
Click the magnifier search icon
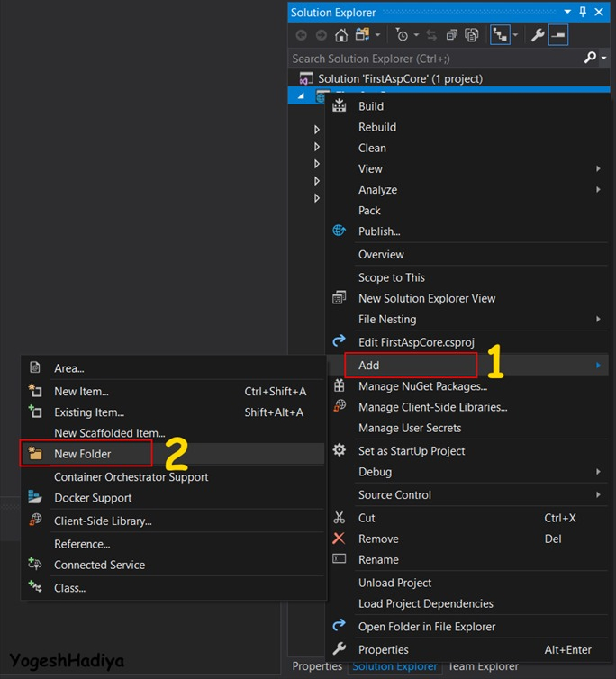tap(590, 58)
